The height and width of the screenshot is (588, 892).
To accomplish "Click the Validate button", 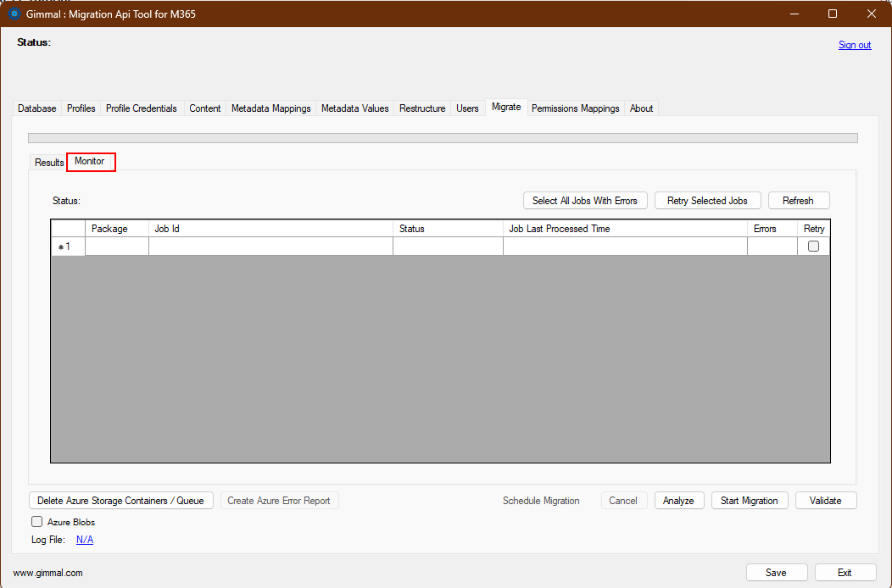I will (825, 500).
